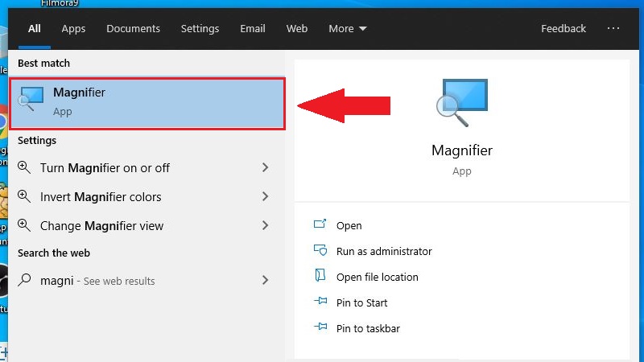The image size is (644, 362).
Task: Click the Open icon in the actions list
Action: 320,225
